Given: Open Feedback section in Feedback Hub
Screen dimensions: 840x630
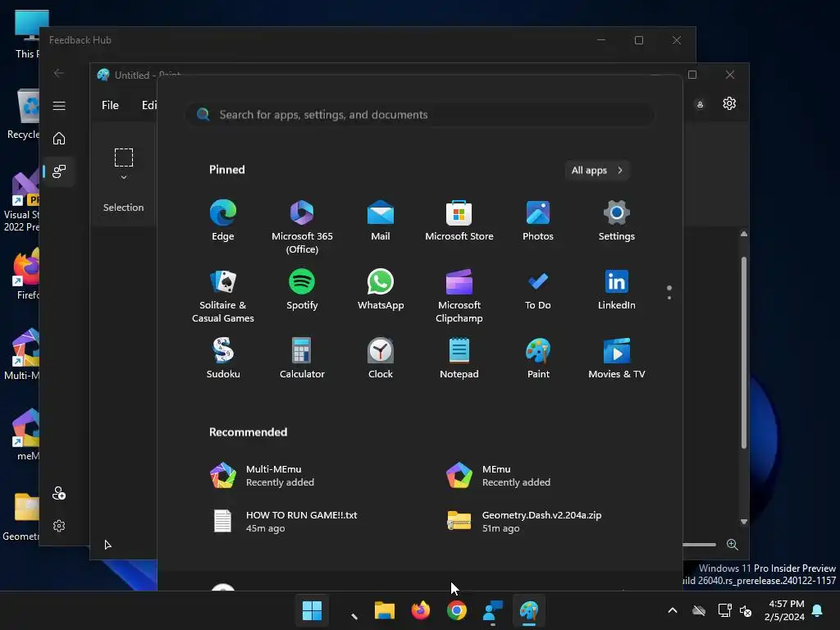Looking at the screenshot, I should (x=59, y=171).
